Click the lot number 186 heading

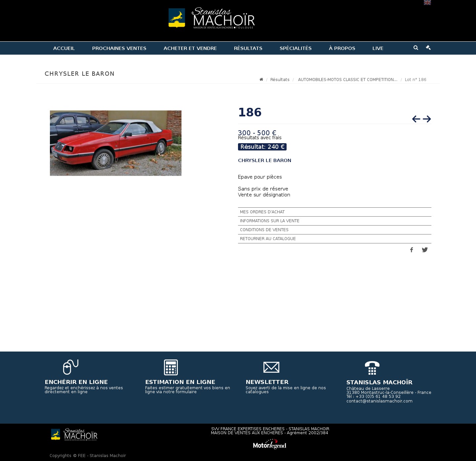pyautogui.click(x=250, y=112)
